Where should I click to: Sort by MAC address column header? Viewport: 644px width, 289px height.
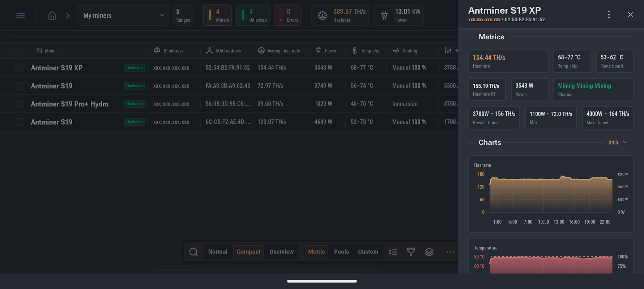(229, 51)
